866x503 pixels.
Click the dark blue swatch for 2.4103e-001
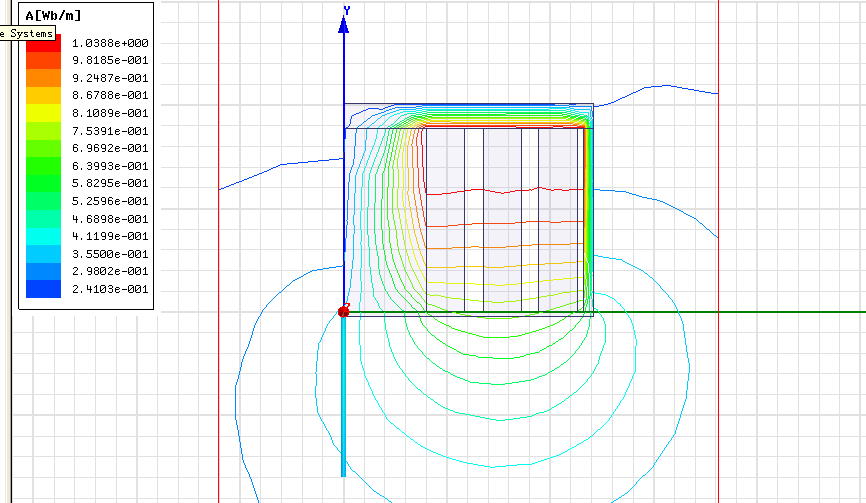coord(44,289)
